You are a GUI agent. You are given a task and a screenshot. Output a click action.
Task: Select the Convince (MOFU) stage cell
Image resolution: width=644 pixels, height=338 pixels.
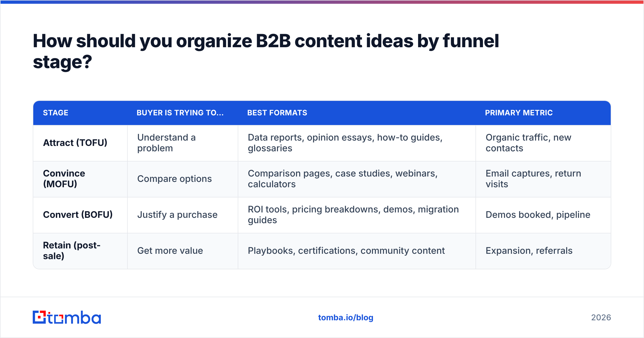pyautogui.click(x=80, y=179)
